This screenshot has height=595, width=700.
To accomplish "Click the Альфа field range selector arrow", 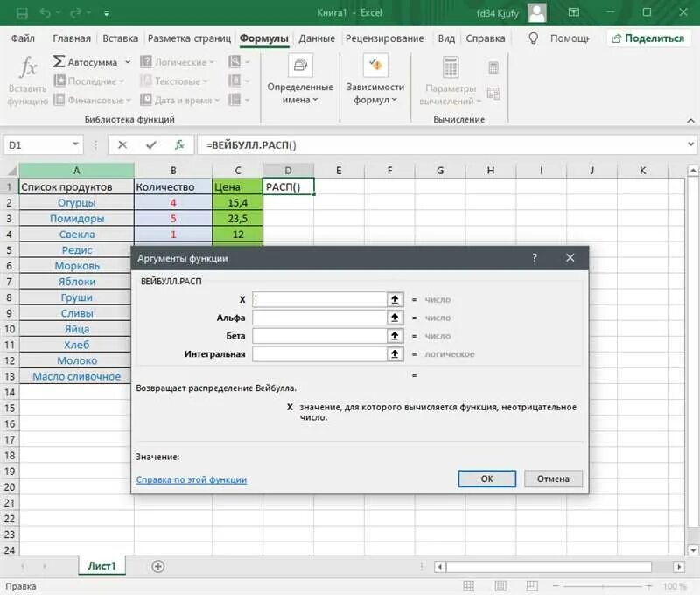I will (x=395, y=318).
